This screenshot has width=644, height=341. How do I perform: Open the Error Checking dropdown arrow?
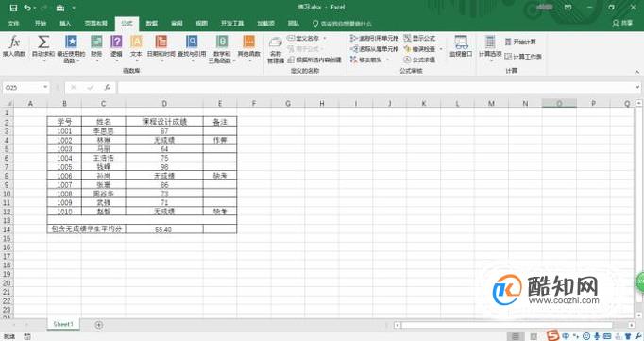(441, 49)
